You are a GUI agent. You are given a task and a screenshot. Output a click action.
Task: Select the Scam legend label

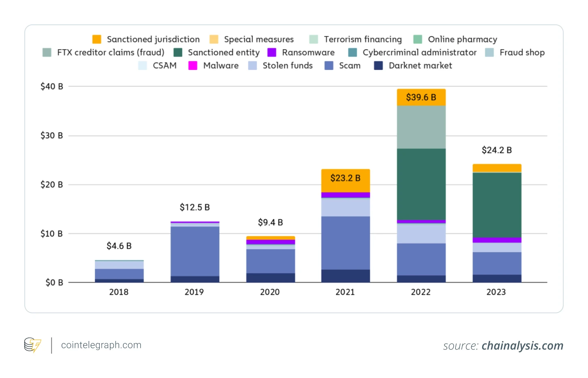(x=350, y=65)
